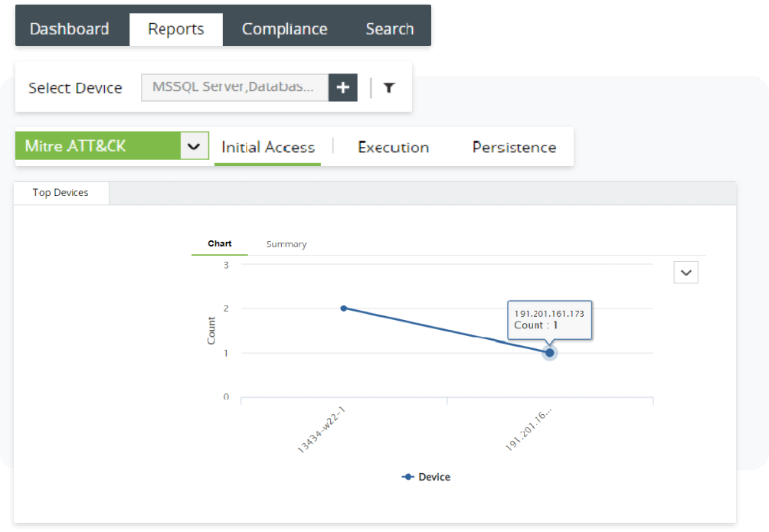Click the tooltip showing Count : 1
Screen dimensions: 769x532
point(549,320)
